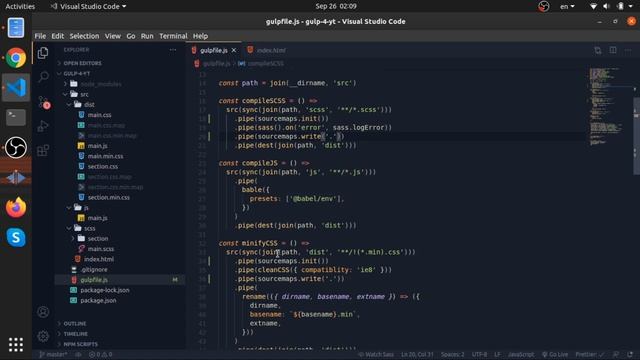Open the Manage gear in the activity bar
This screenshot has width=640, height=360.
(x=43, y=336)
